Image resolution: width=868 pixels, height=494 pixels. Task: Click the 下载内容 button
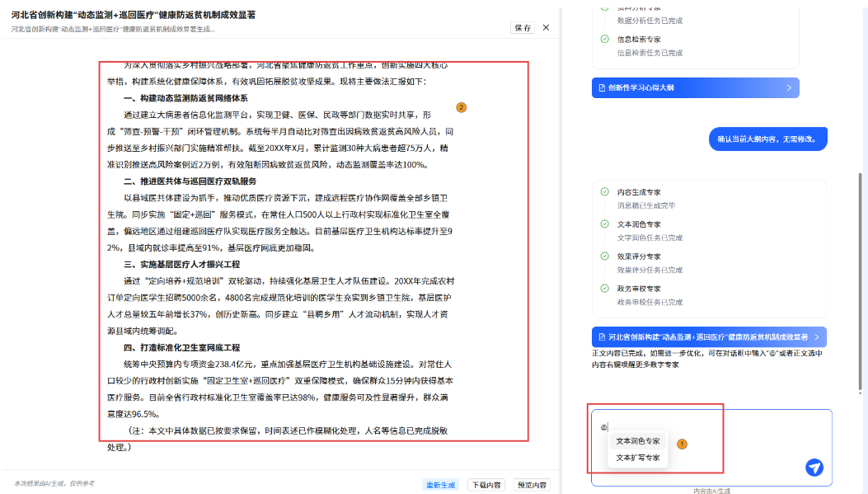tap(486, 485)
